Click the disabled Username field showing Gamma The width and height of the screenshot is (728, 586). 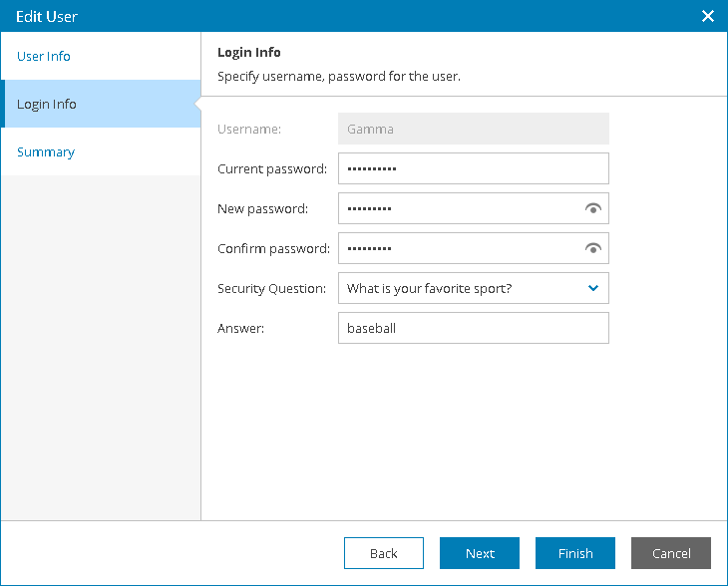click(x=473, y=129)
